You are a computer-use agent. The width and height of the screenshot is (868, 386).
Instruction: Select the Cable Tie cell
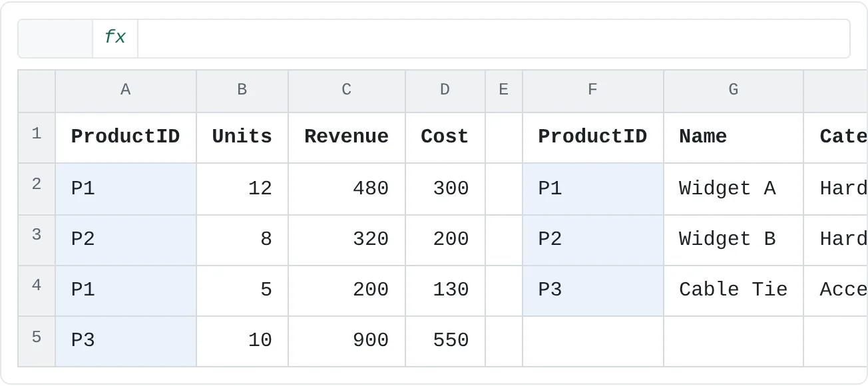(x=734, y=290)
